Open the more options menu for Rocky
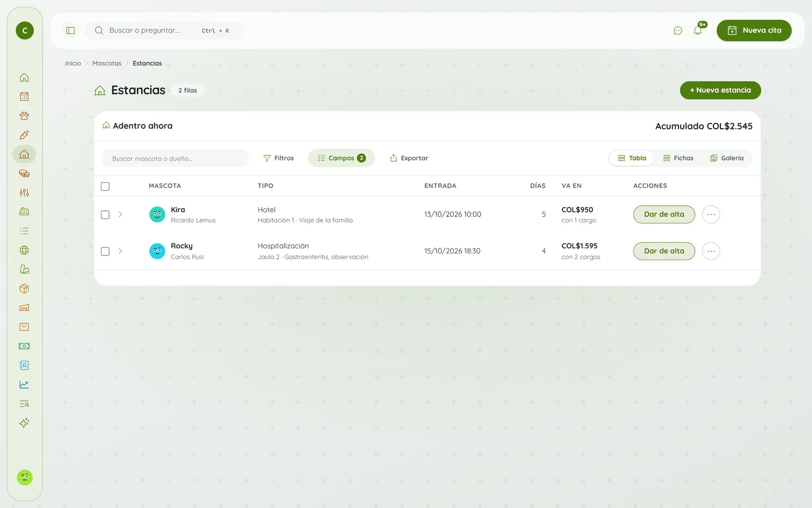812x508 pixels. pos(711,251)
